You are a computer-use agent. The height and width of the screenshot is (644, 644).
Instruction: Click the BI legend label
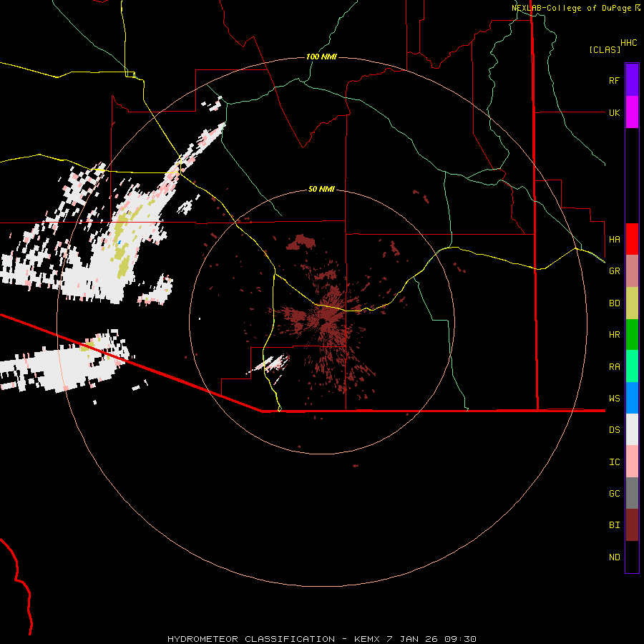[614, 525]
